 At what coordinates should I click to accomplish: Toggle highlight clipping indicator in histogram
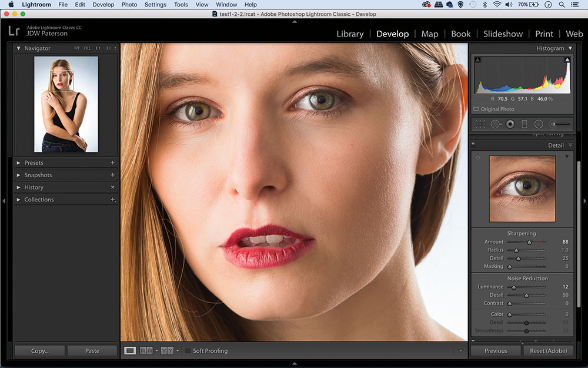(x=567, y=59)
